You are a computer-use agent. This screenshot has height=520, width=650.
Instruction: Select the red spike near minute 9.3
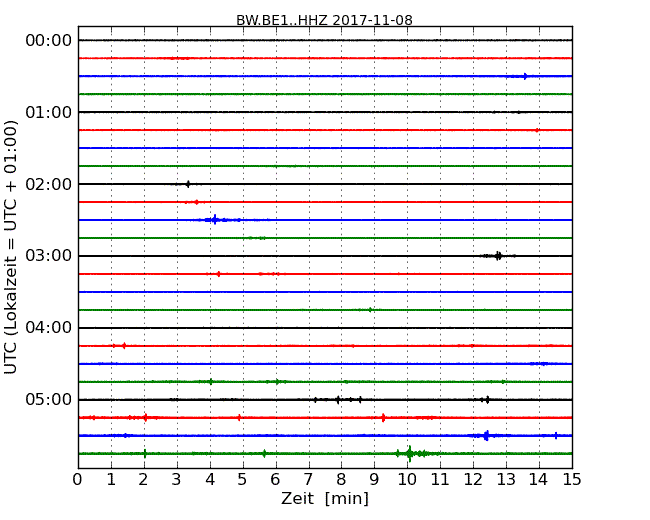coord(383,418)
